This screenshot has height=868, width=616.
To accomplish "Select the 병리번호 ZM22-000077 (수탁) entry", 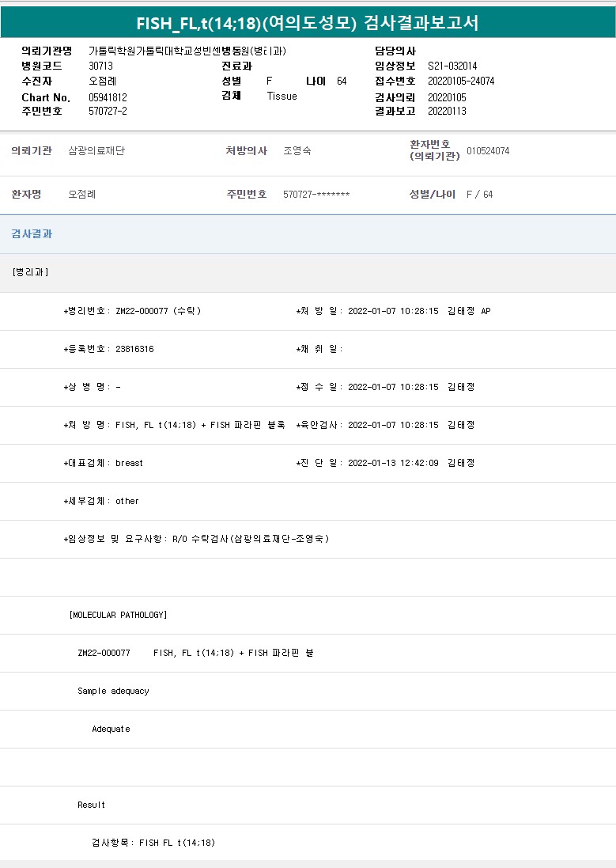I will click(x=157, y=311).
